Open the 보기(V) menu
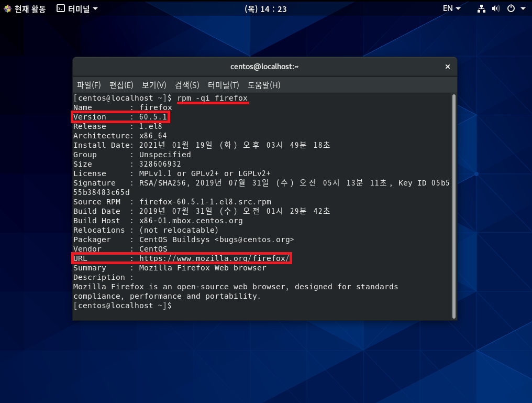 click(154, 85)
